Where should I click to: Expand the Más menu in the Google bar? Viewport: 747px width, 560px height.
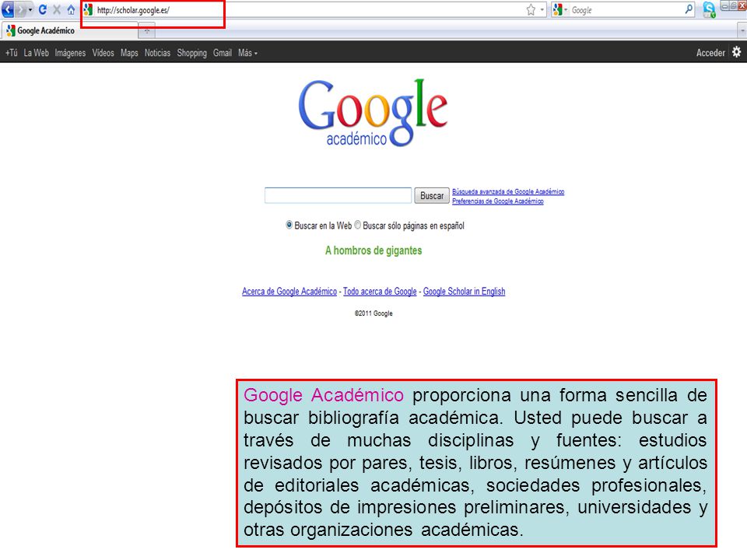[247, 53]
